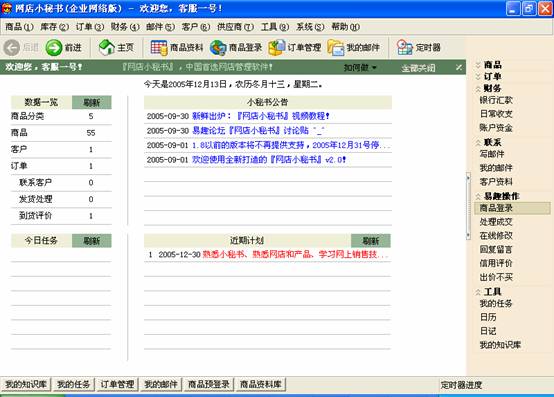Click the sidebar splitter handle
This screenshot has height=397, width=554.
pos(468,206)
